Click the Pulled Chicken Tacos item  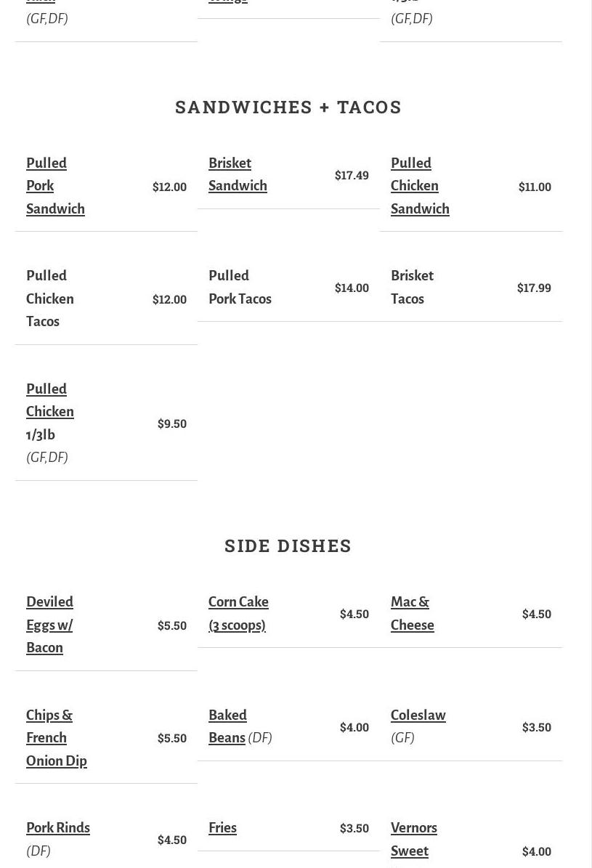(50, 299)
